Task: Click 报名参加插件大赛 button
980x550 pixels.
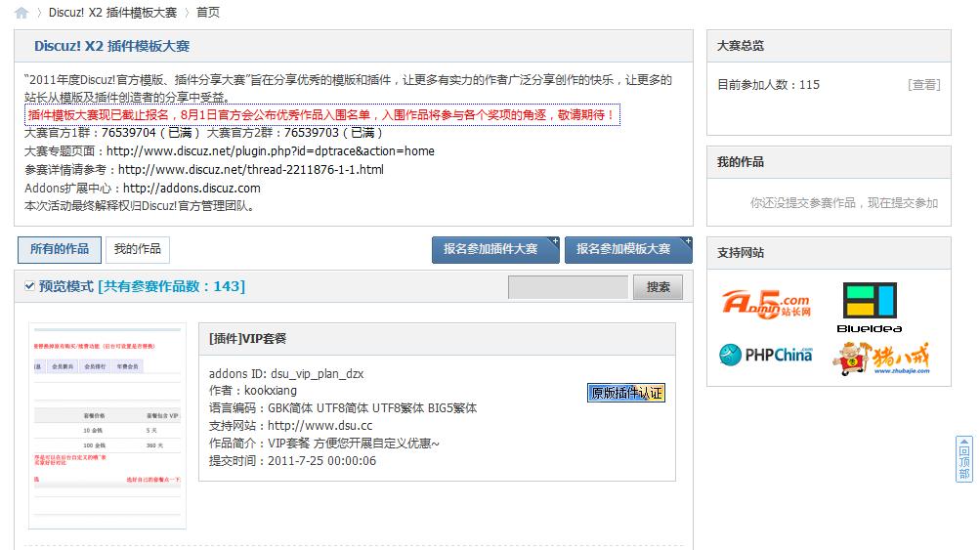Action: click(495, 249)
